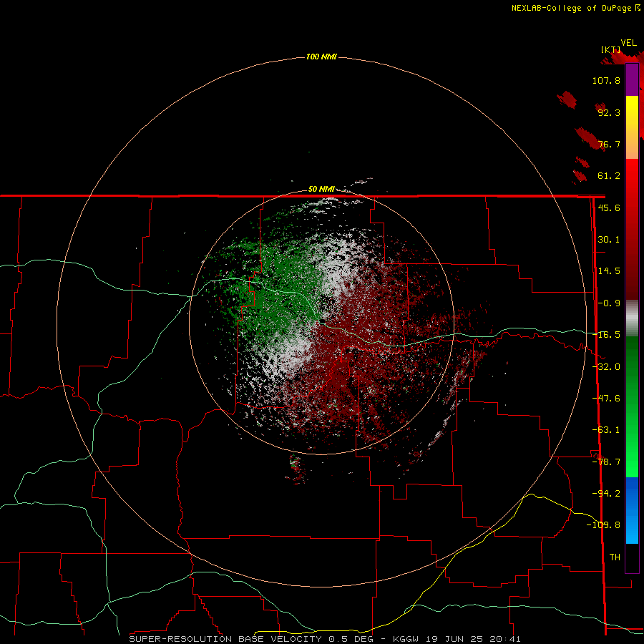Click the 61.2 velocity scale value
Image resolution: width=644 pixels, height=644 pixels.
(x=609, y=176)
